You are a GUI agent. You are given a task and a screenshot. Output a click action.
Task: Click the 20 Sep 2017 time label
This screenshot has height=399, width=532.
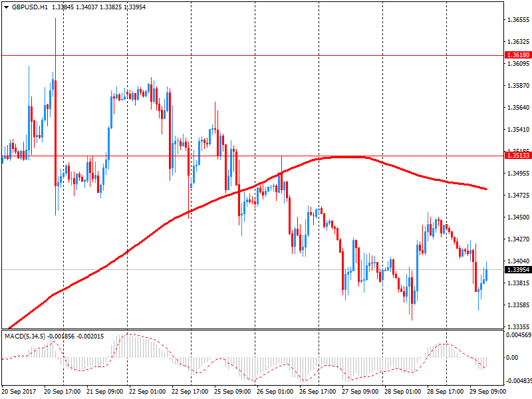click(19, 392)
